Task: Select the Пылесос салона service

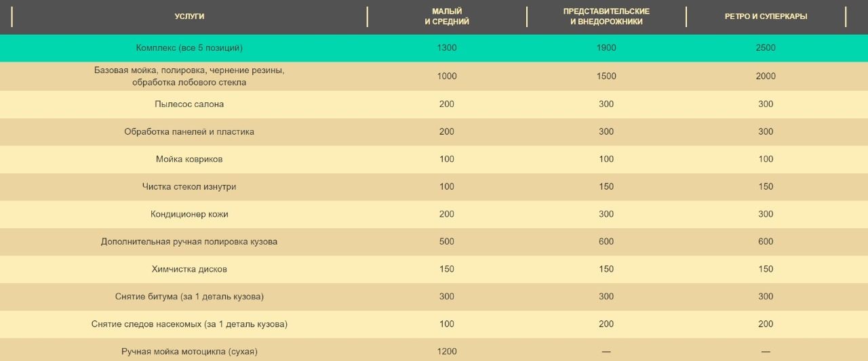Action: click(189, 104)
